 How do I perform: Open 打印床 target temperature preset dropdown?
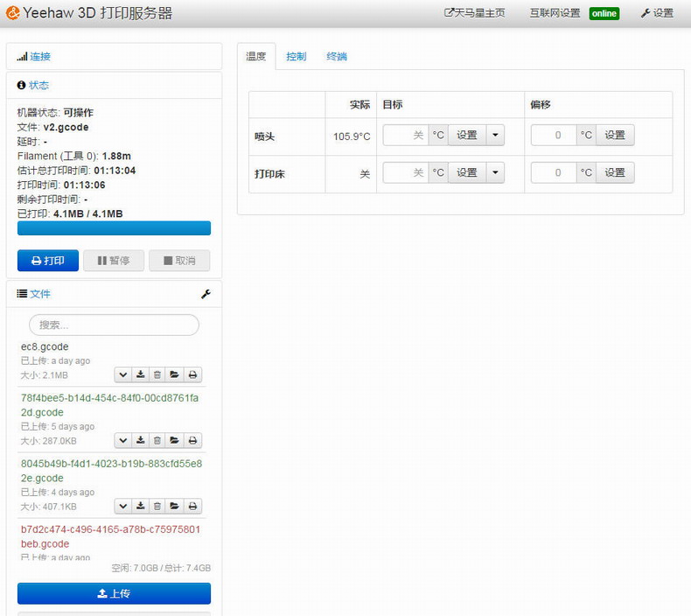pos(496,173)
